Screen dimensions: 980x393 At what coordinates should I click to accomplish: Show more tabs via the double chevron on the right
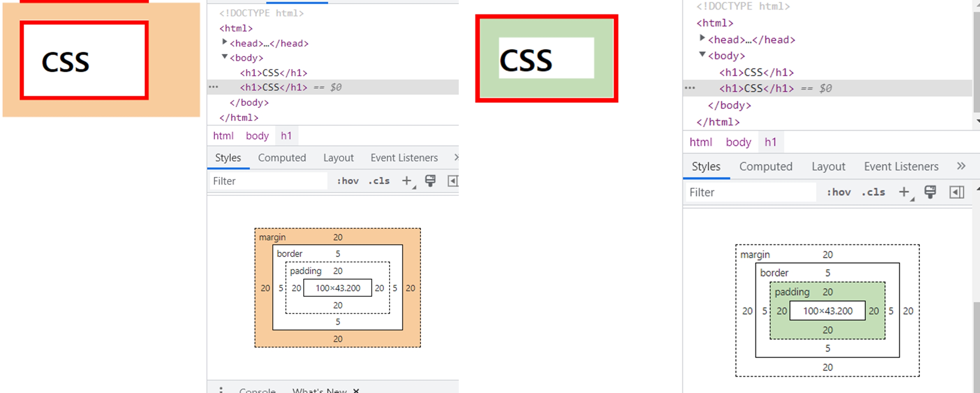coord(961,166)
